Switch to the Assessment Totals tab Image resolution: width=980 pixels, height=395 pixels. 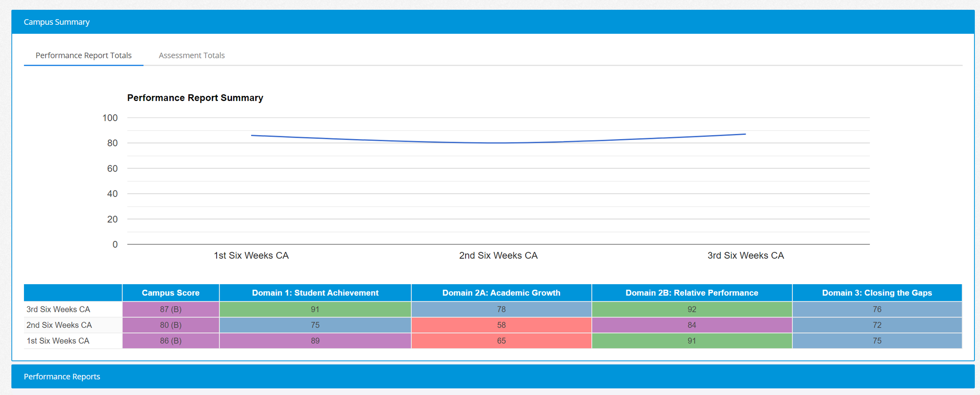[191, 55]
